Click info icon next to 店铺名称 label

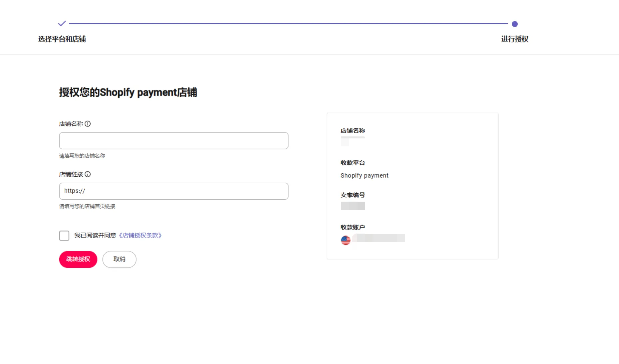pyautogui.click(x=88, y=124)
